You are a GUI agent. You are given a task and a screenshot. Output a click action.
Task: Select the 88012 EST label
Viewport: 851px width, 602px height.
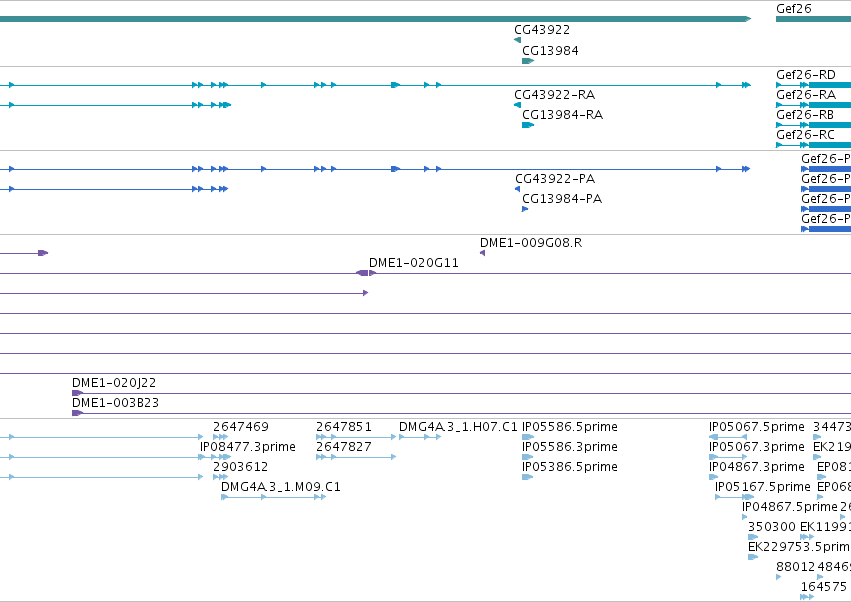(795, 567)
